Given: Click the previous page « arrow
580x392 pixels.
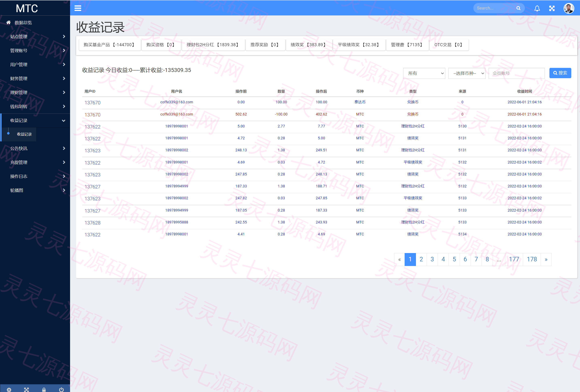Looking at the screenshot, I should coord(399,260).
